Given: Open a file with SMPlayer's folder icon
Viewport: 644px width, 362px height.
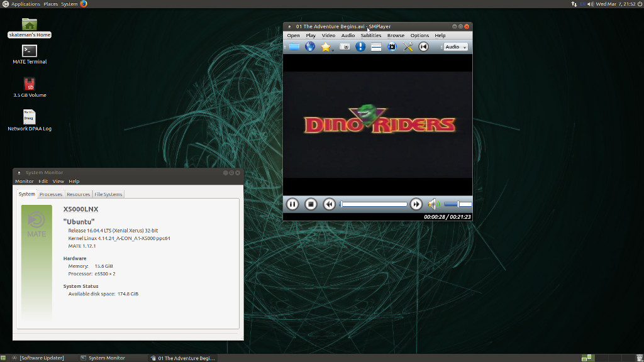Looking at the screenshot, I should point(294,47).
